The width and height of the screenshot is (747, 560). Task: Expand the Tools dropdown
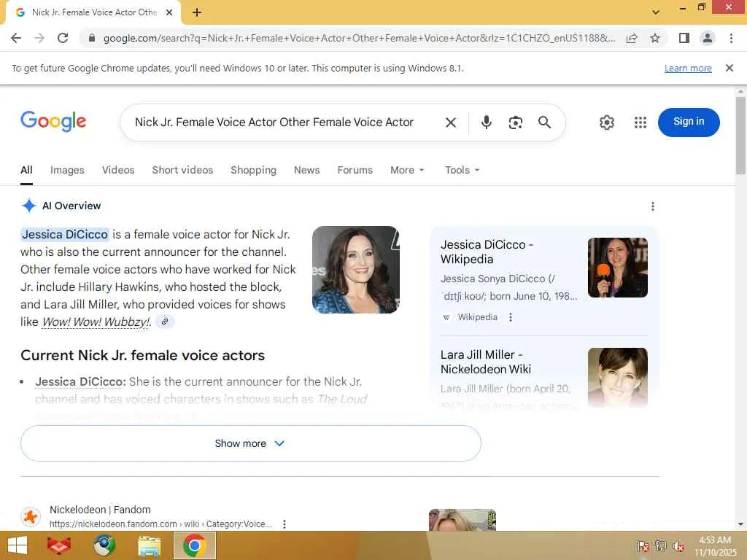click(x=462, y=170)
